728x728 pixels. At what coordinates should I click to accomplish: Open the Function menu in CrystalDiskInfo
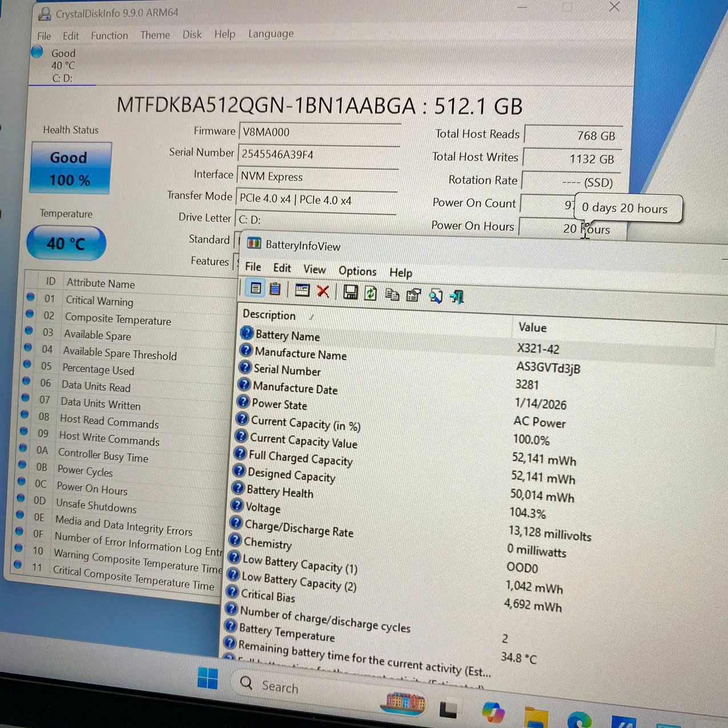[110, 35]
